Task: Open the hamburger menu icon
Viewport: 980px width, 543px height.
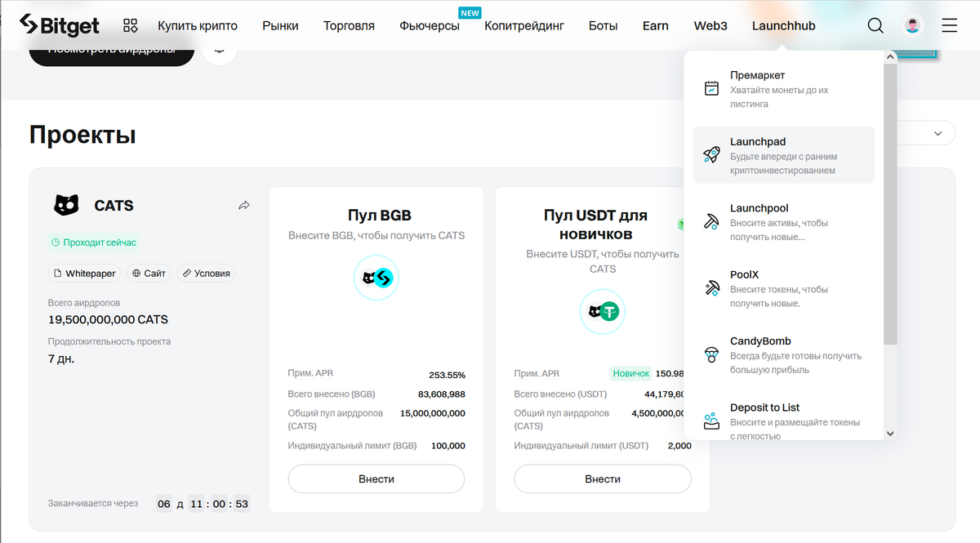Action: tap(949, 25)
